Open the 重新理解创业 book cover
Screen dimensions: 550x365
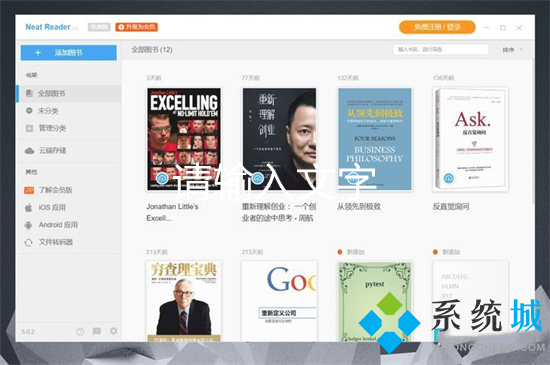tap(279, 139)
